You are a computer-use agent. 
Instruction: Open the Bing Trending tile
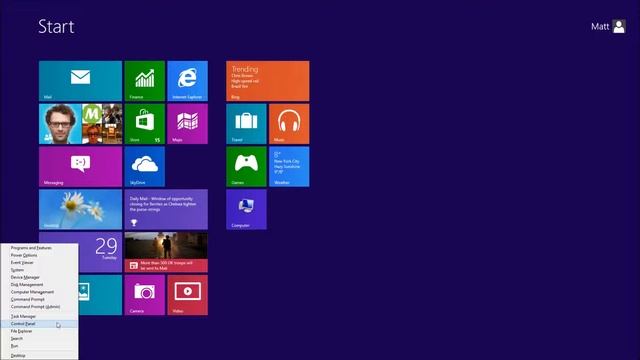(268, 81)
